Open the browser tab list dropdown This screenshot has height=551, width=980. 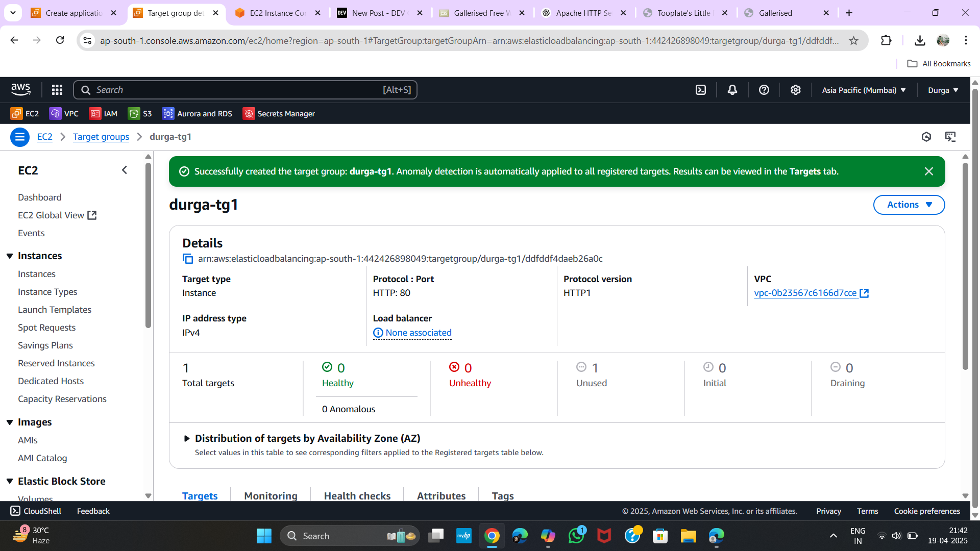click(x=13, y=13)
